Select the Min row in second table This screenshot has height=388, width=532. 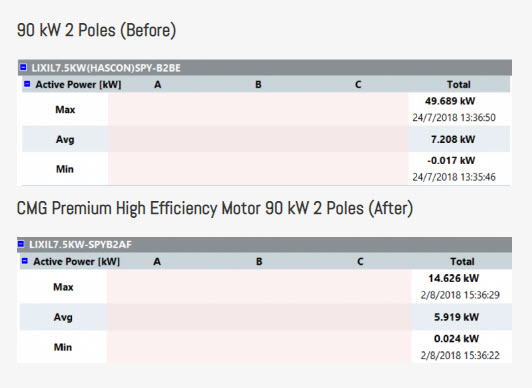click(266, 347)
